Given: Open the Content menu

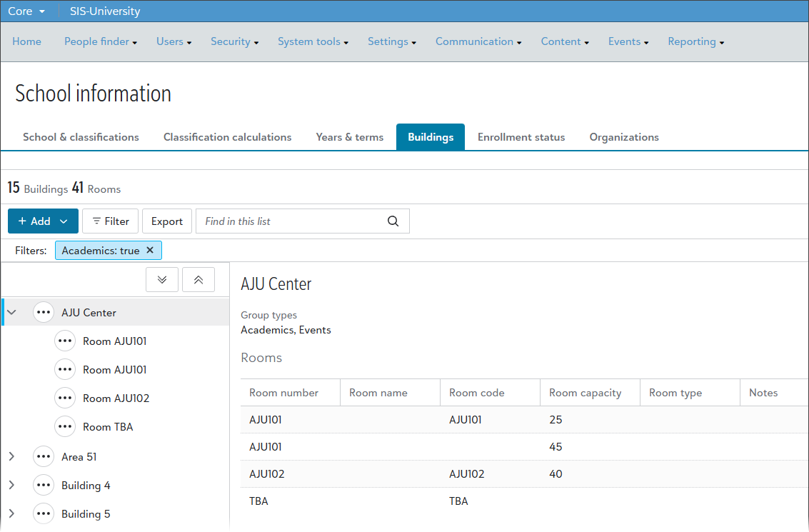Looking at the screenshot, I should pos(565,42).
